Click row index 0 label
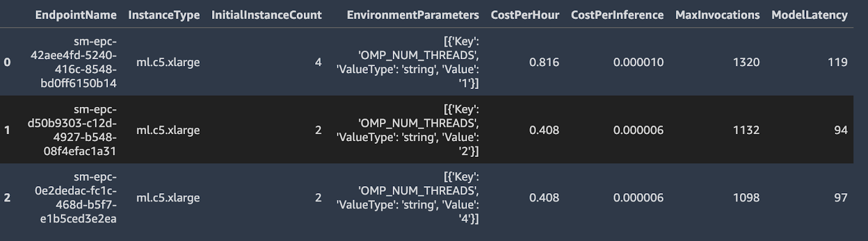 [x=7, y=62]
